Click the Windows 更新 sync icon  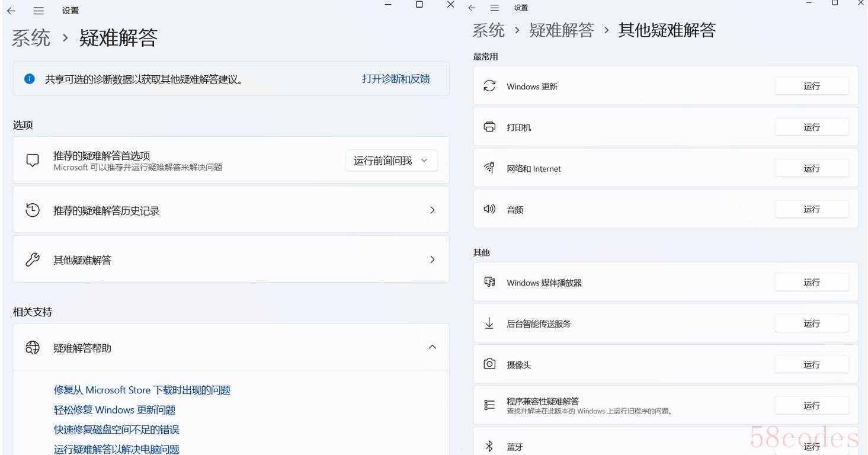point(489,86)
